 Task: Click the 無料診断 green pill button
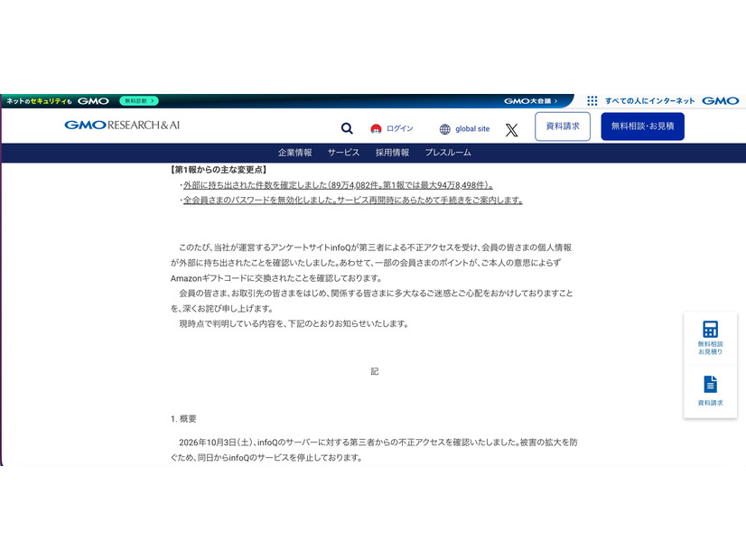[139, 101]
